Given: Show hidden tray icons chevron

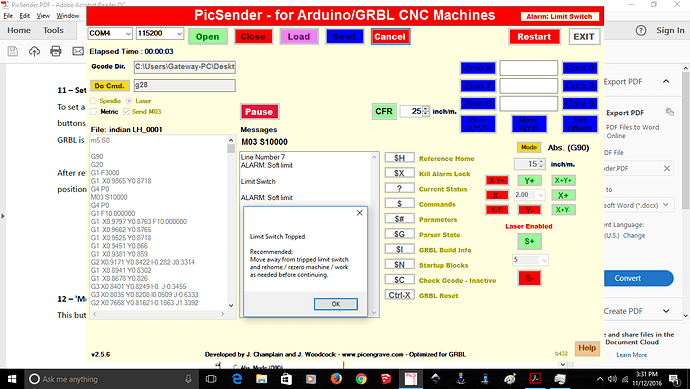Looking at the screenshot, I should point(599,379).
